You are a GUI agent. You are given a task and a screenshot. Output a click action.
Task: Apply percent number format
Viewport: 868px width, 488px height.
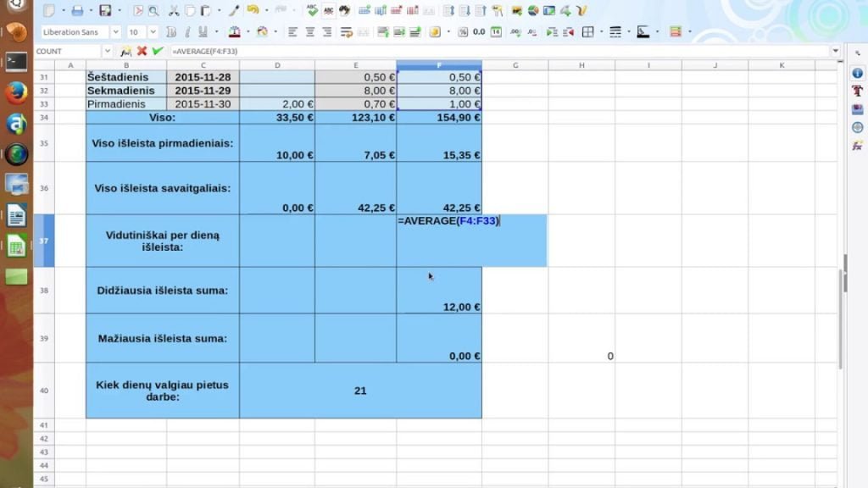point(463,32)
